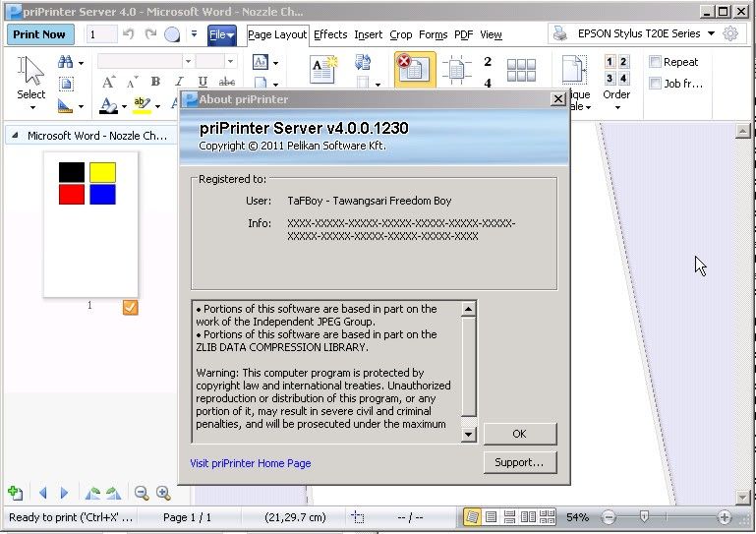
Task: Click the zoom slider plus button
Action: pyautogui.click(x=724, y=517)
